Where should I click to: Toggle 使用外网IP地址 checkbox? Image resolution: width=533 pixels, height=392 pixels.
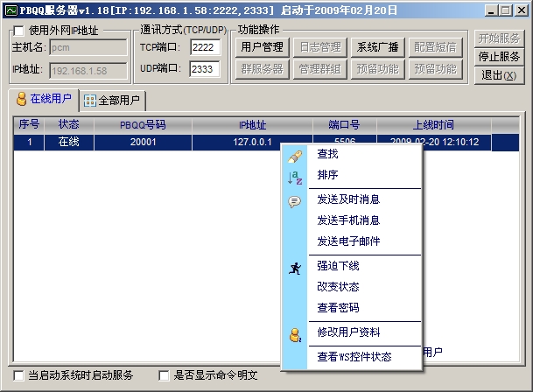point(18,31)
